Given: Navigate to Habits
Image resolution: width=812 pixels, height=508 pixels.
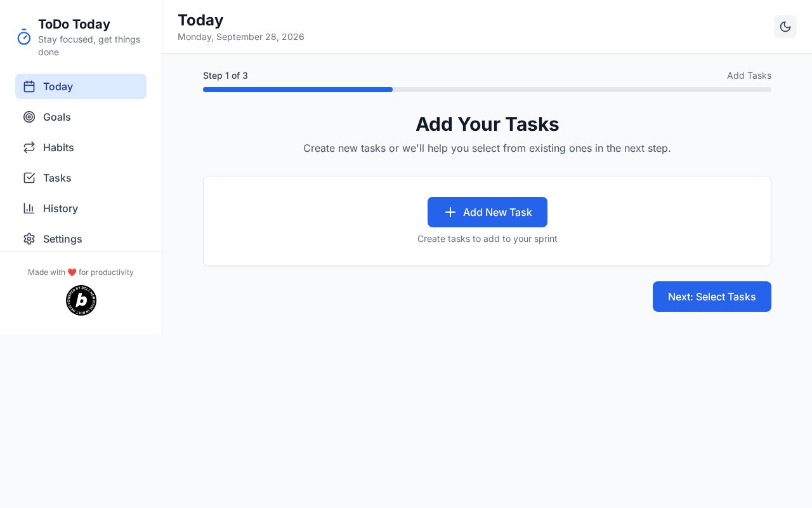Looking at the screenshot, I should pos(81,147).
